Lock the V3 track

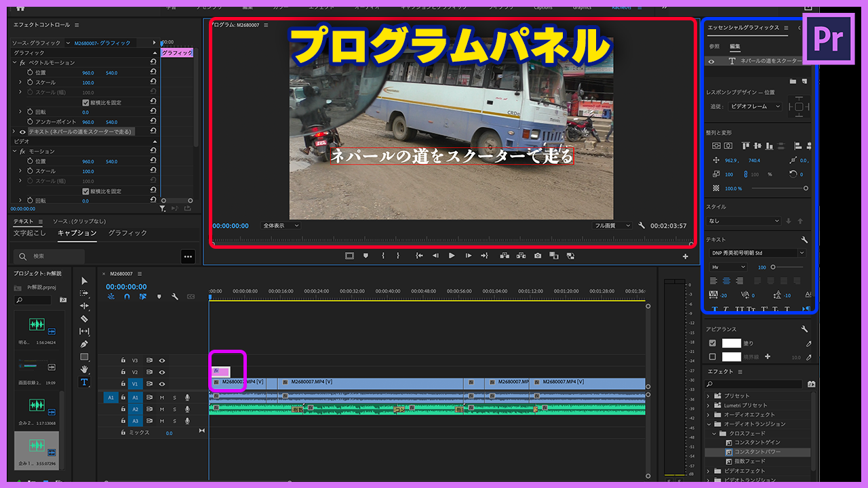[x=123, y=361]
